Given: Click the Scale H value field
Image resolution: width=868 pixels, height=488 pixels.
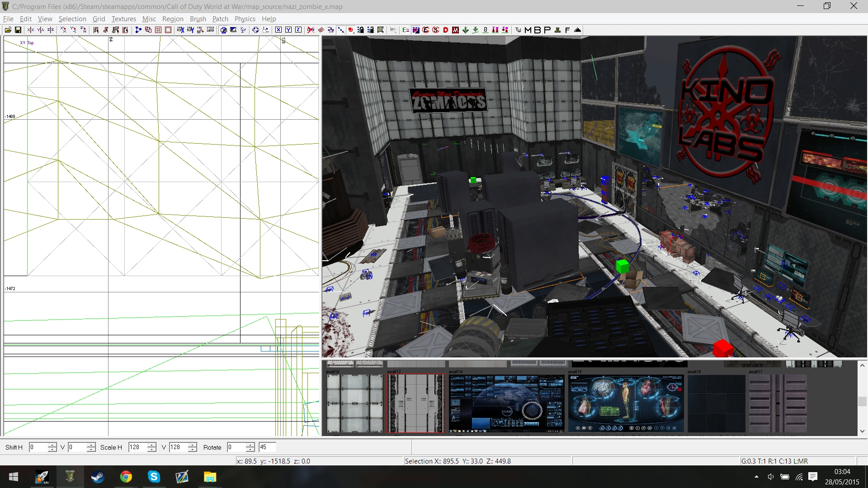Looking at the screenshot, I should coord(138,447).
